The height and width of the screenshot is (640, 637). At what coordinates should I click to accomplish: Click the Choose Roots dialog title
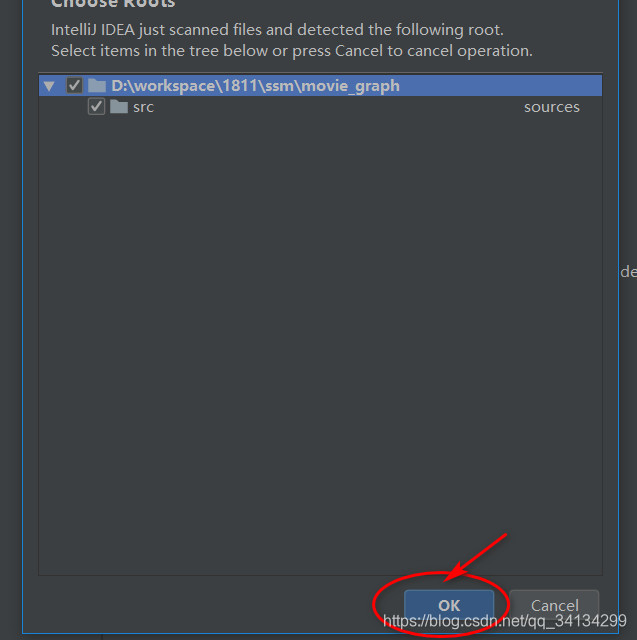coord(113,4)
